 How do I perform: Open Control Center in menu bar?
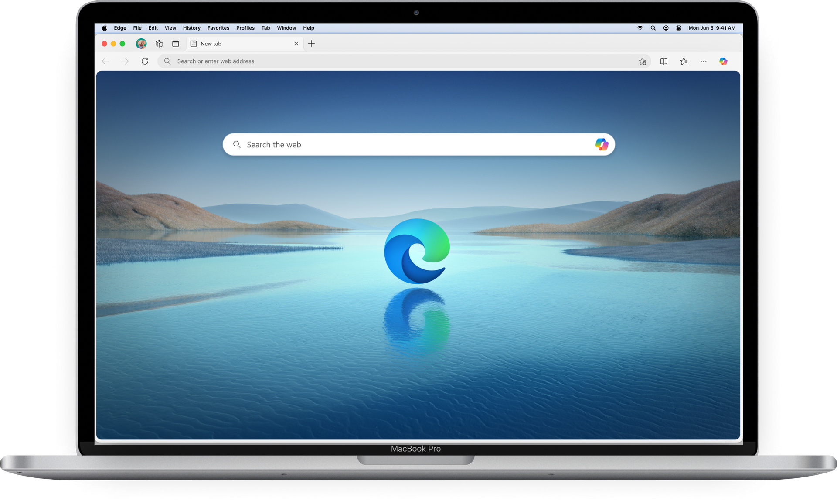pos(679,28)
